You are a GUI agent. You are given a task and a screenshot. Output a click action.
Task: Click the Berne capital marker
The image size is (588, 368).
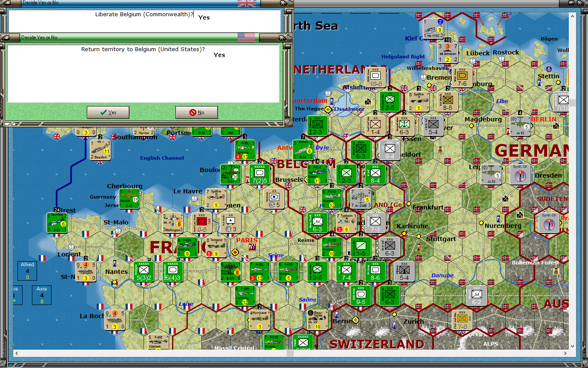pos(356,320)
